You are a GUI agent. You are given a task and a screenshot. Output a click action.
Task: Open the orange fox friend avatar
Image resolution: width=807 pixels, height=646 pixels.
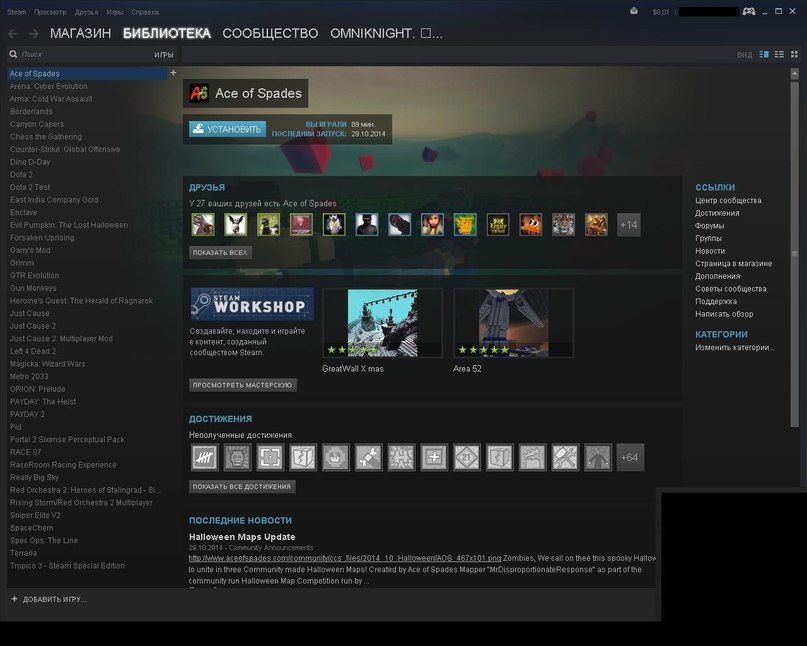(531, 225)
